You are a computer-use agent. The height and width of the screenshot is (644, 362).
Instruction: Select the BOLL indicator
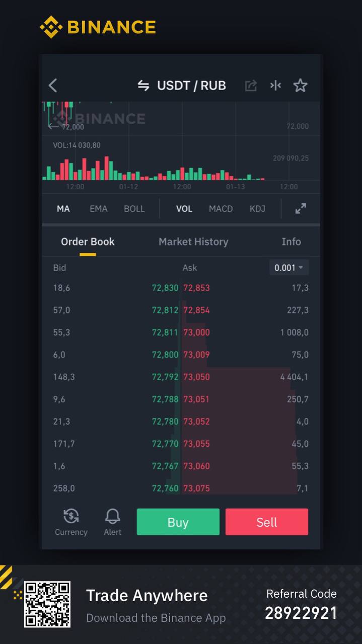point(134,209)
